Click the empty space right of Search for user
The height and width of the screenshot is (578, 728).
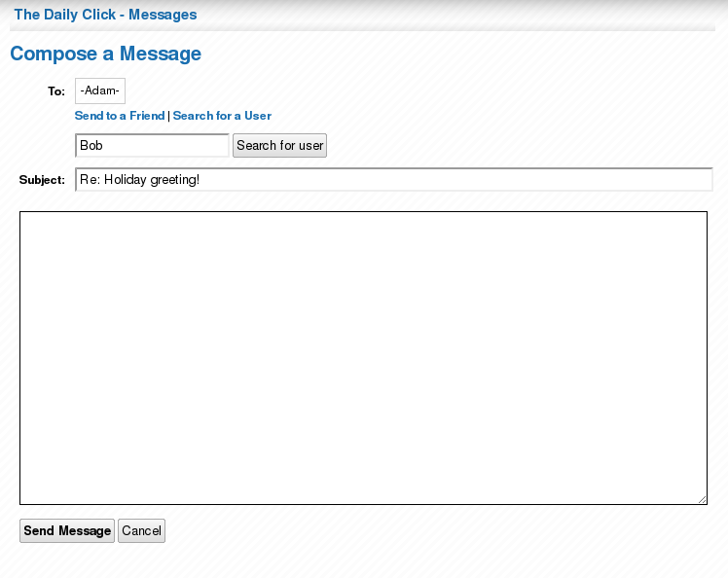[x=526, y=146]
